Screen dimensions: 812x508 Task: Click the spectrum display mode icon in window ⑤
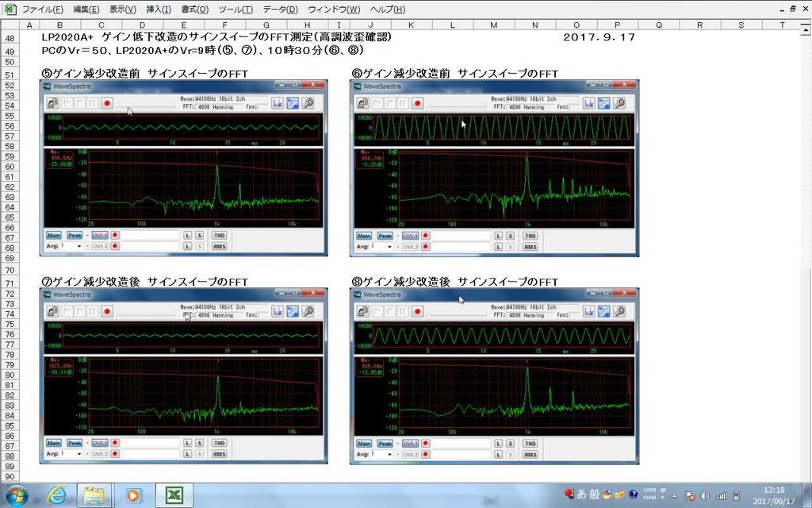[293, 103]
